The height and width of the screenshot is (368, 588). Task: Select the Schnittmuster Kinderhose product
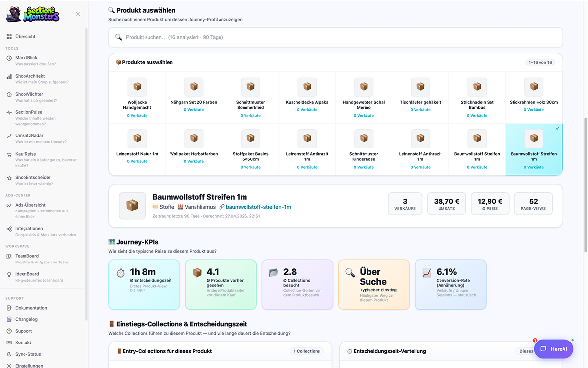tap(364, 150)
